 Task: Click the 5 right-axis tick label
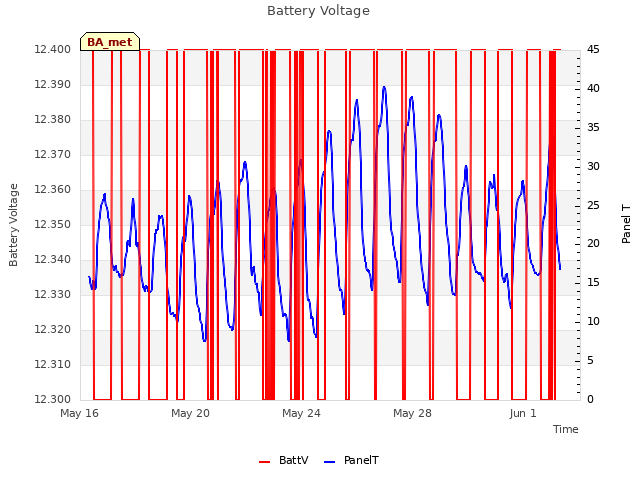590,360
